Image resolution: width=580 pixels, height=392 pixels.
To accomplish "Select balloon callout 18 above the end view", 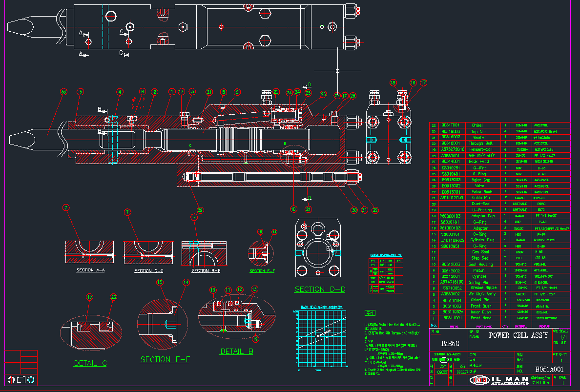I will [x=393, y=83].
